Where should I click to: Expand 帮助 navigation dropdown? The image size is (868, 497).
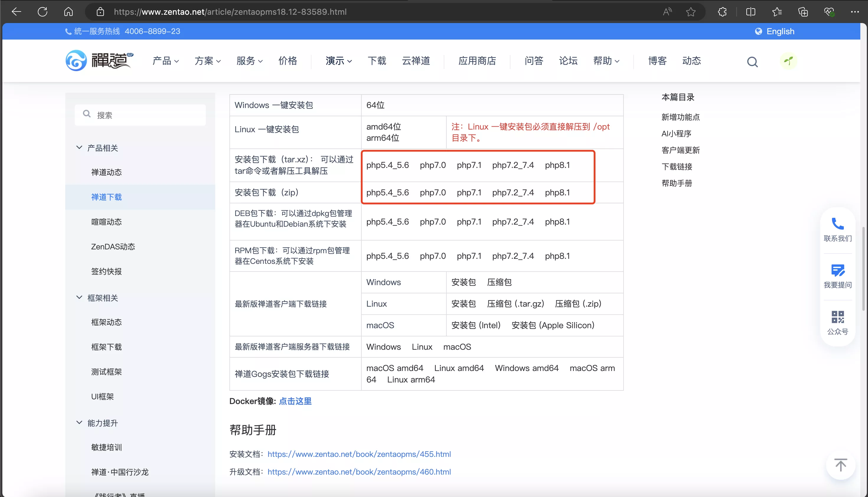[x=606, y=61]
